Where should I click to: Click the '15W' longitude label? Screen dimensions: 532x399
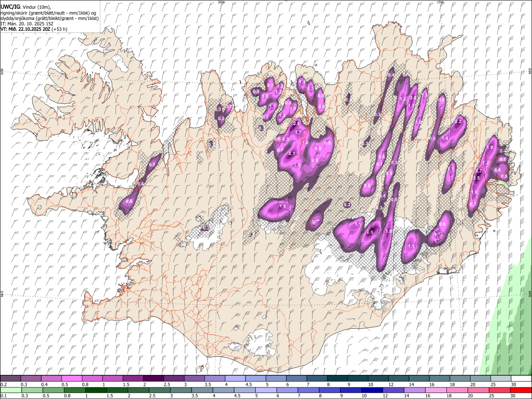[440, 2]
